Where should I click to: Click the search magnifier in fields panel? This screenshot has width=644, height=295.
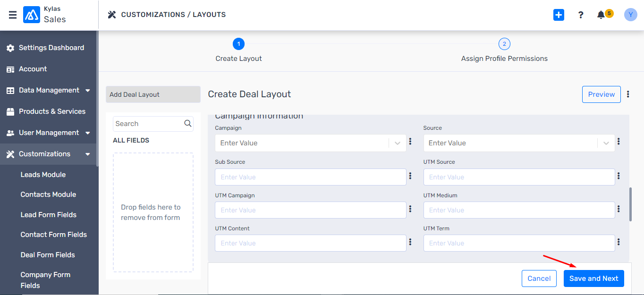point(188,124)
